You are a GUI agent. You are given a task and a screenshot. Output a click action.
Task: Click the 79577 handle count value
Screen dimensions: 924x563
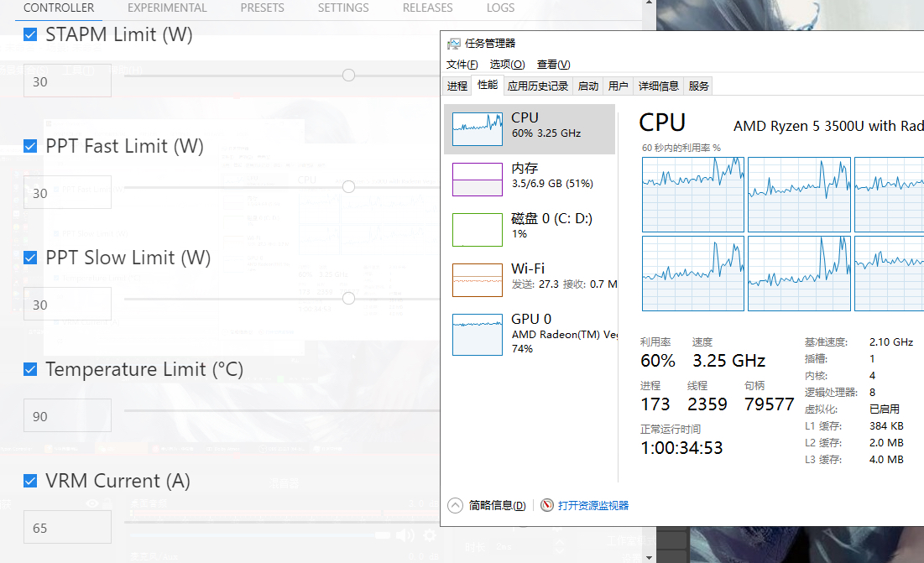[x=769, y=404]
